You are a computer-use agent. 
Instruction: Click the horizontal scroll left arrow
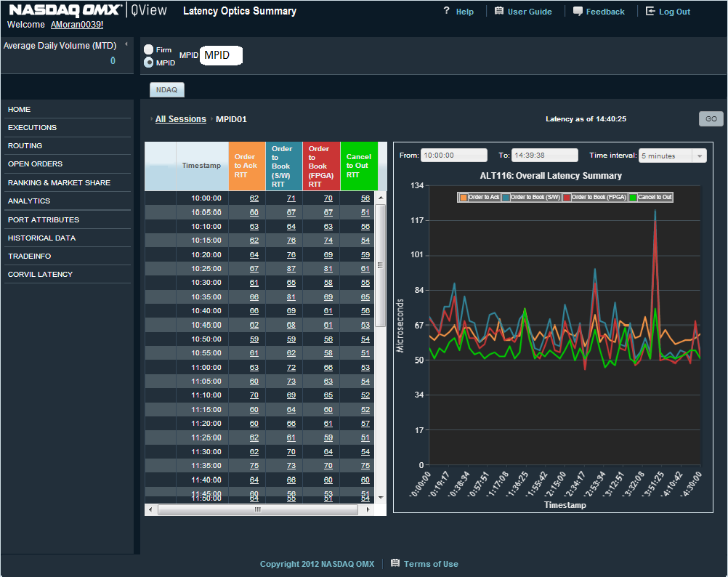click(x=150, y=509)
